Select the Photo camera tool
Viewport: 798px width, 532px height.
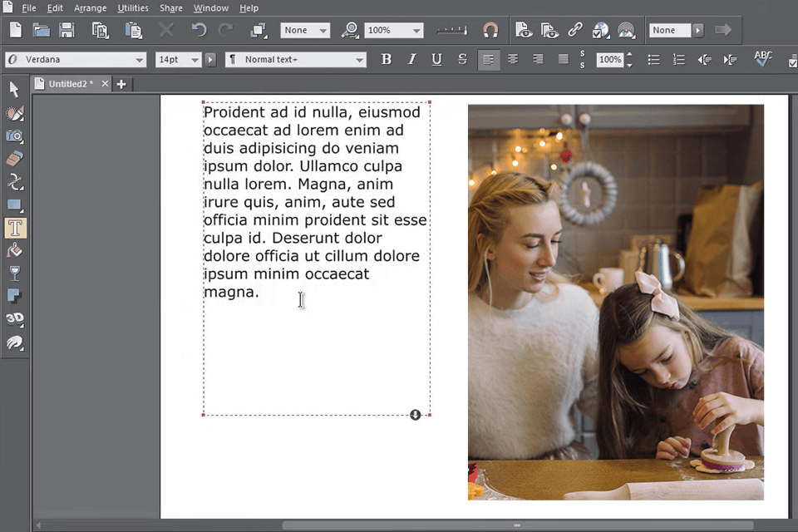15,136
